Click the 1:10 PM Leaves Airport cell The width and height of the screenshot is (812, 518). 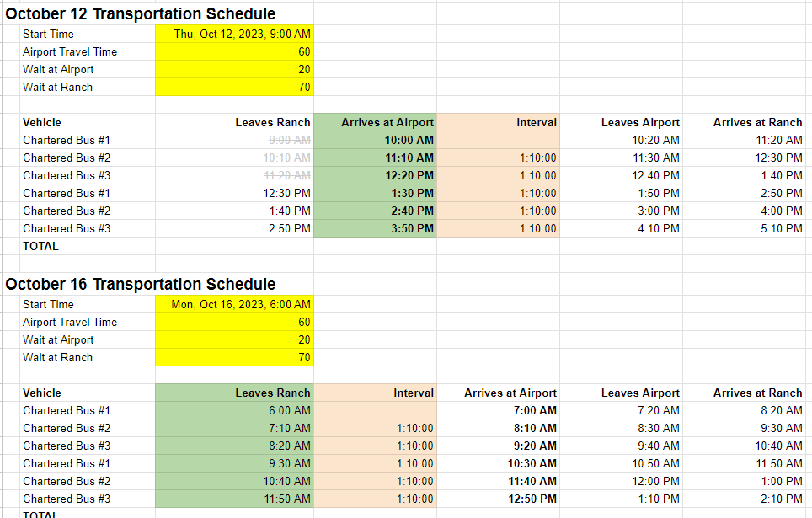point(622,499)
